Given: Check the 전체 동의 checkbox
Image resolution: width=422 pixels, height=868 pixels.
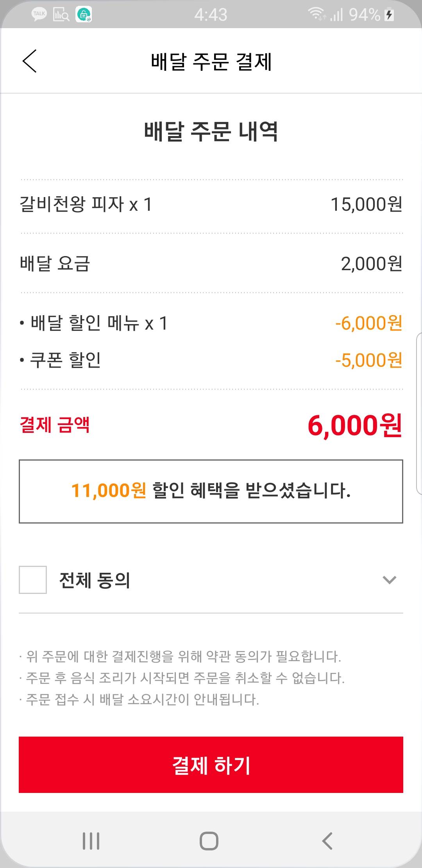Looking at the screenshot, I should [33, 579].
